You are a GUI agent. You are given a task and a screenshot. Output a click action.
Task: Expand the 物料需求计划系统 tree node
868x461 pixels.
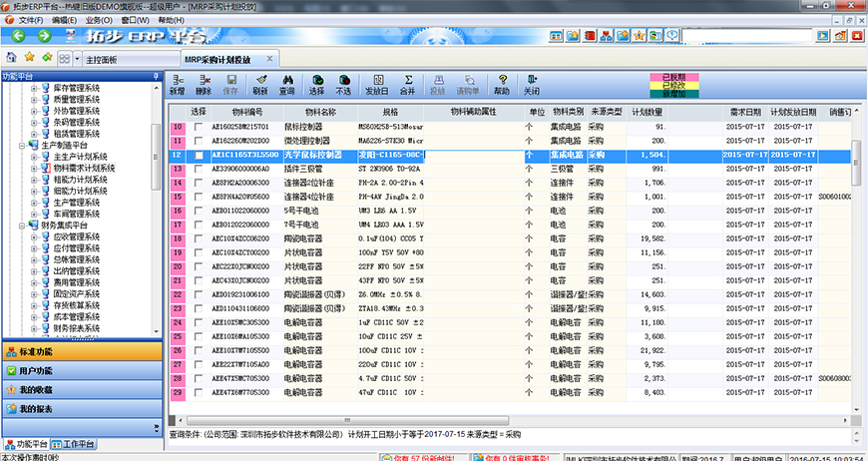click(x=34, y=169)
